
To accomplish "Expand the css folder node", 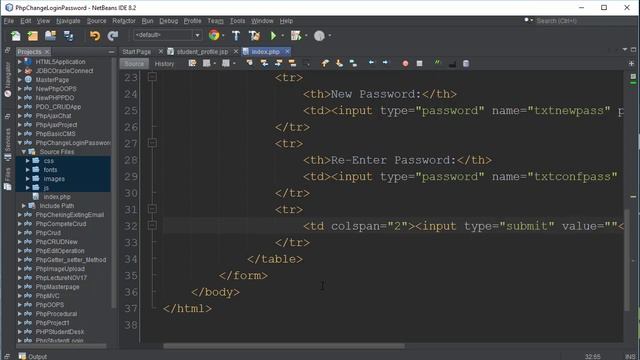I will tap(27, 161).
